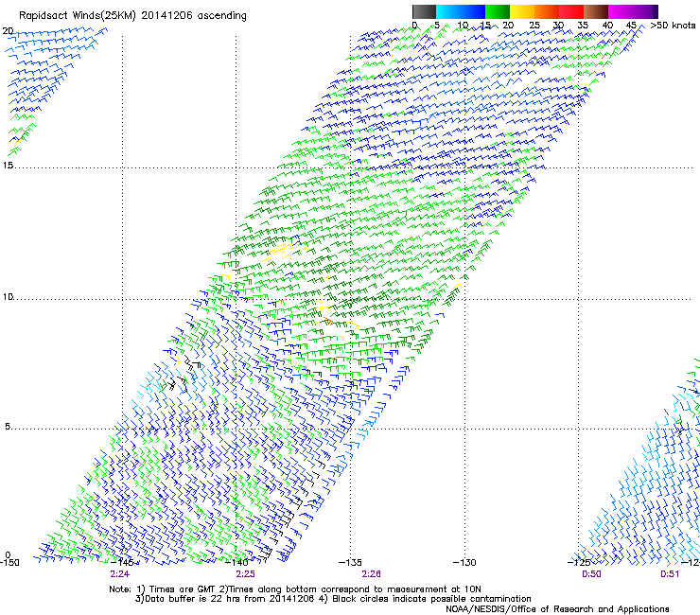Click the purple time label '0:50'
The height and width of the screenshot is (615, 700).
tap(591, 574)
